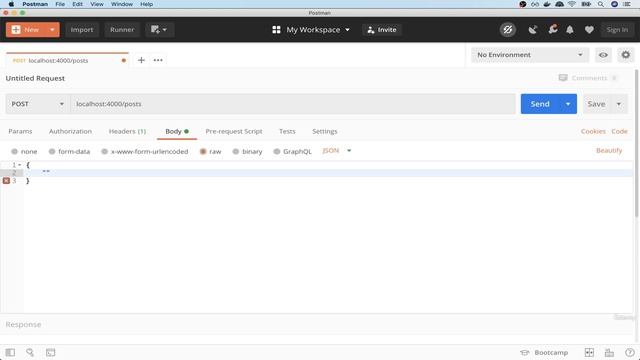Open the Apple menu

click(11, 4)
